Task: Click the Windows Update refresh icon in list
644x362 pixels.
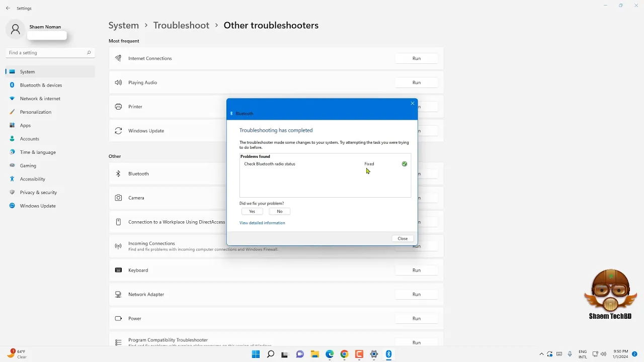Action: point(118,131)
